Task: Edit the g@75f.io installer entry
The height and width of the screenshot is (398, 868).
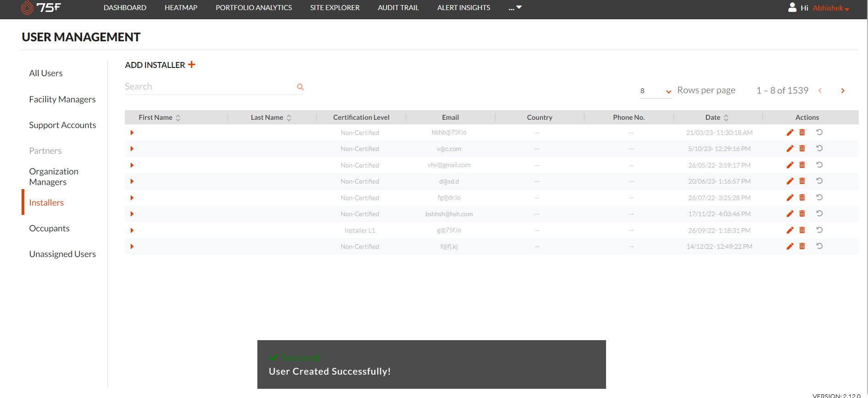Action: coord(790,230)
